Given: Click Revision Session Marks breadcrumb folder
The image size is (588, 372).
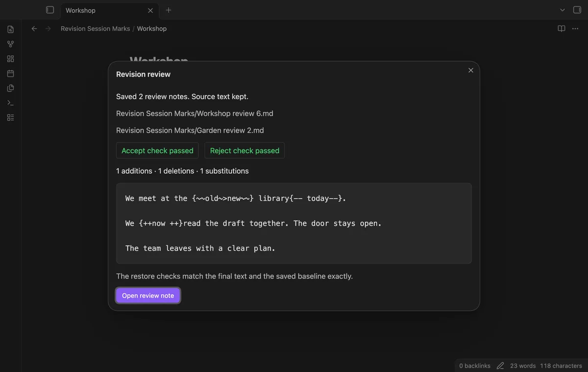Looking at the screenshot, I should 96,28.
